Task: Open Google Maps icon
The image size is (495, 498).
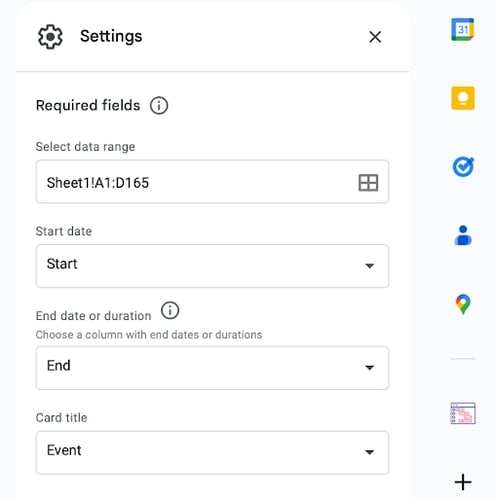Action: click(463, 304)
